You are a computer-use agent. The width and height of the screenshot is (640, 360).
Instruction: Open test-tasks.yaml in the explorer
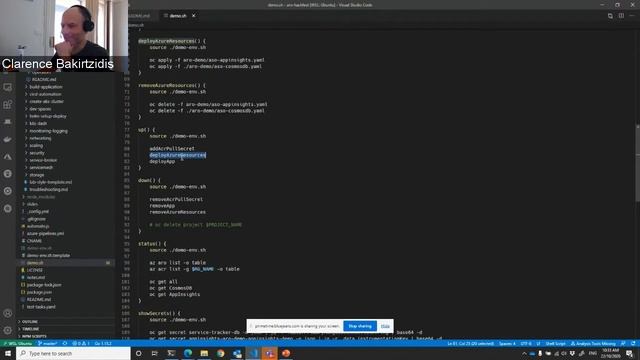point(41,307)
